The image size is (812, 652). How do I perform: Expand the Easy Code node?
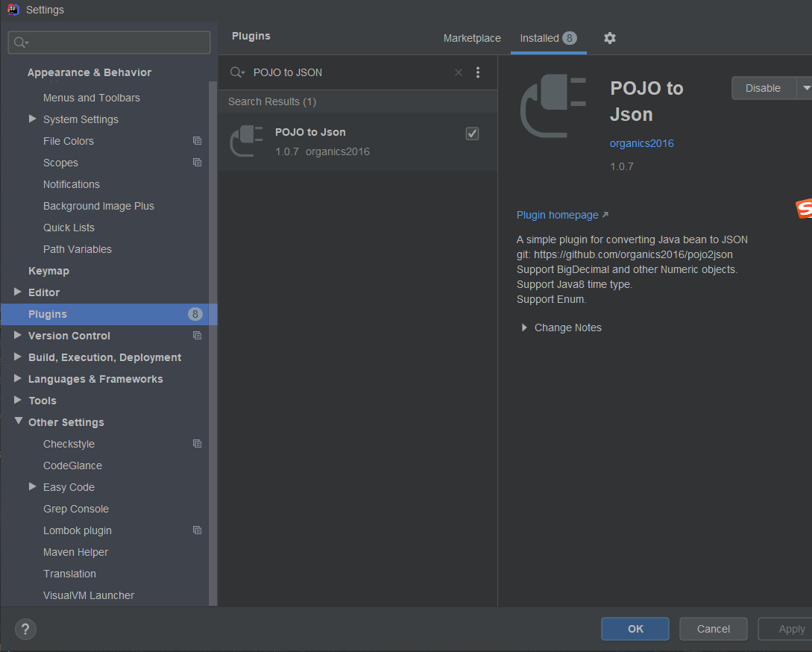tap(33, 486)
